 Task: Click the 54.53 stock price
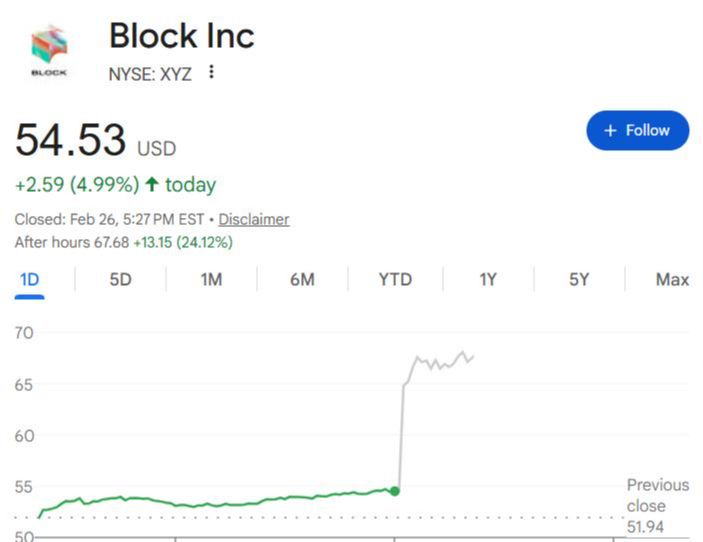[70, 140]
